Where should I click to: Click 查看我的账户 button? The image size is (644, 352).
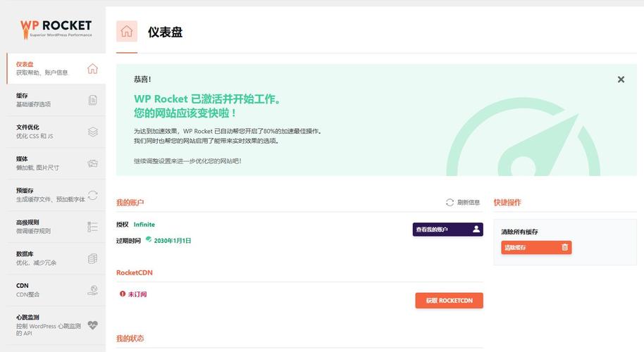447,230
